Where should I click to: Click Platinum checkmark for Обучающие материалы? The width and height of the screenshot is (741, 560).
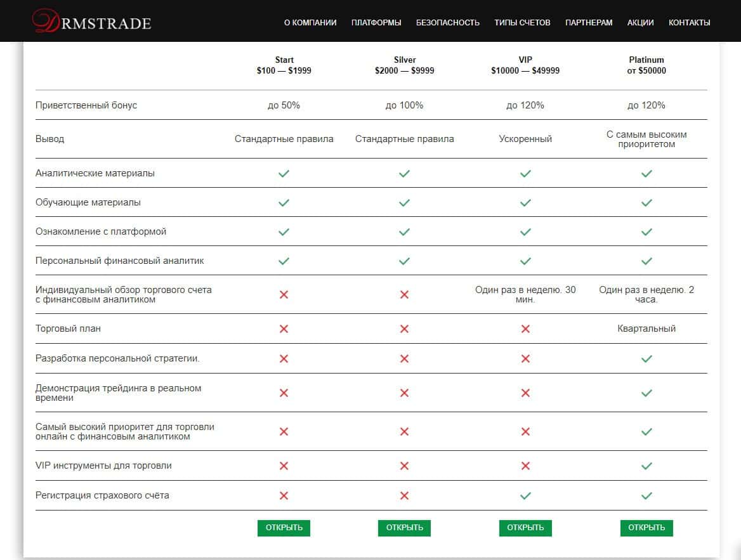[x=646, y=202]
